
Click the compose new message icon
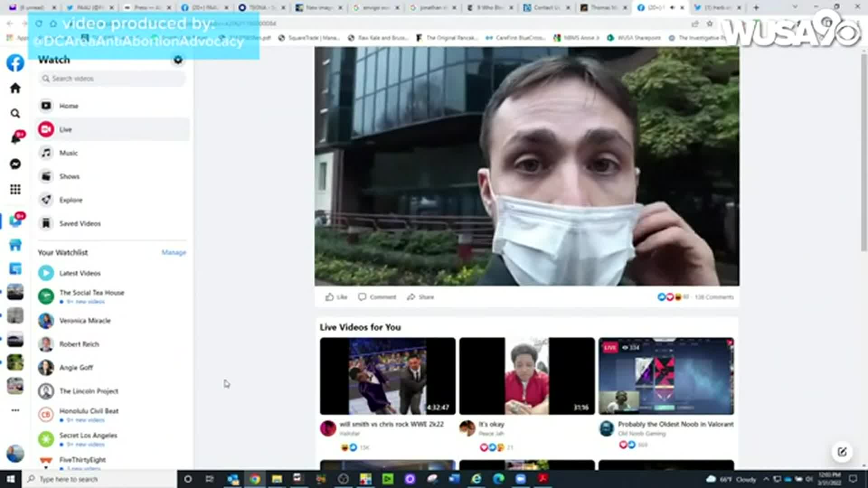tap(842, 452)
